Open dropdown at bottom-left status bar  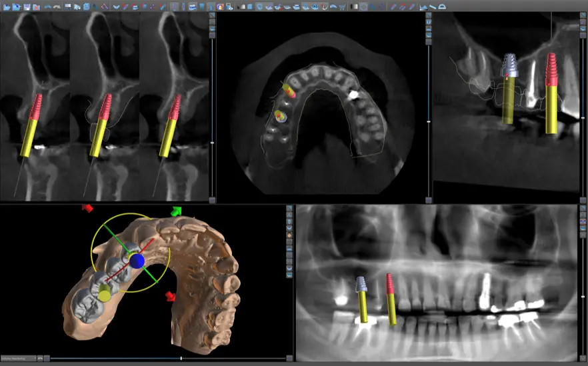pos(18,359)
